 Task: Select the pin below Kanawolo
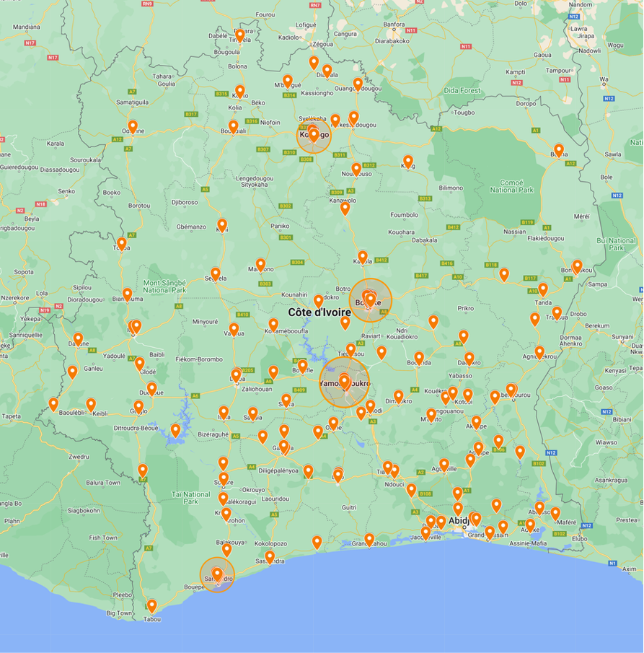[x=345, y=209]
